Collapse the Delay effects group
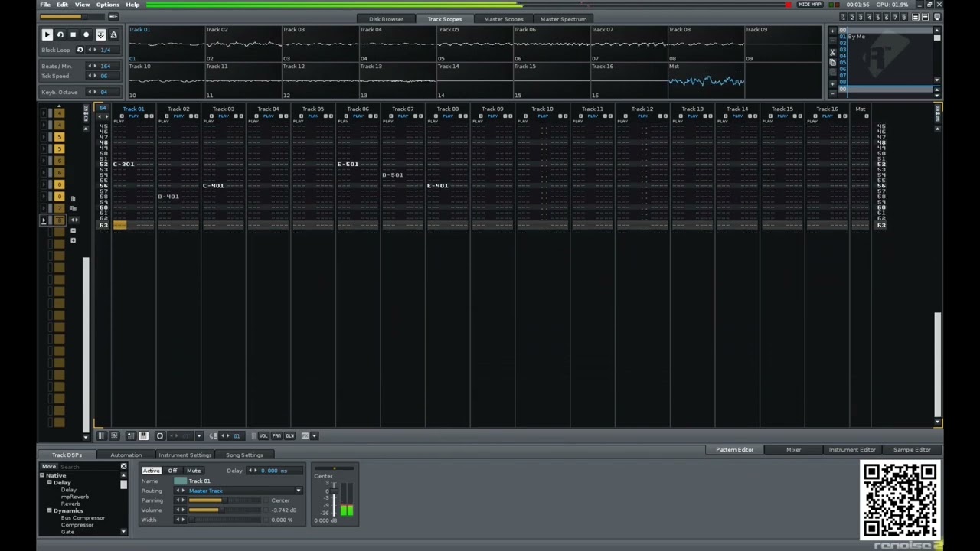980x551 pixels. click(x=49, y=482)
